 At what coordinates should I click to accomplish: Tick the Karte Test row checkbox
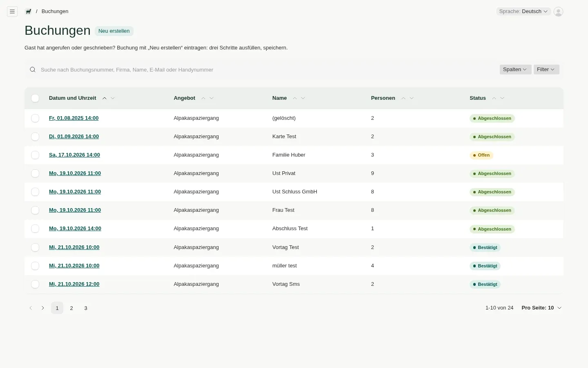coord(35,137)
